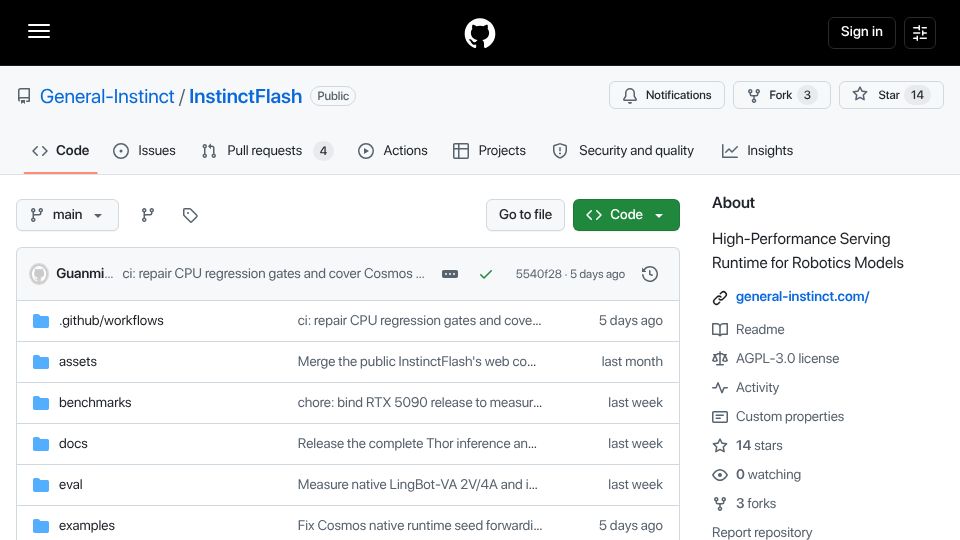Open the Activity link

[757, 388]
